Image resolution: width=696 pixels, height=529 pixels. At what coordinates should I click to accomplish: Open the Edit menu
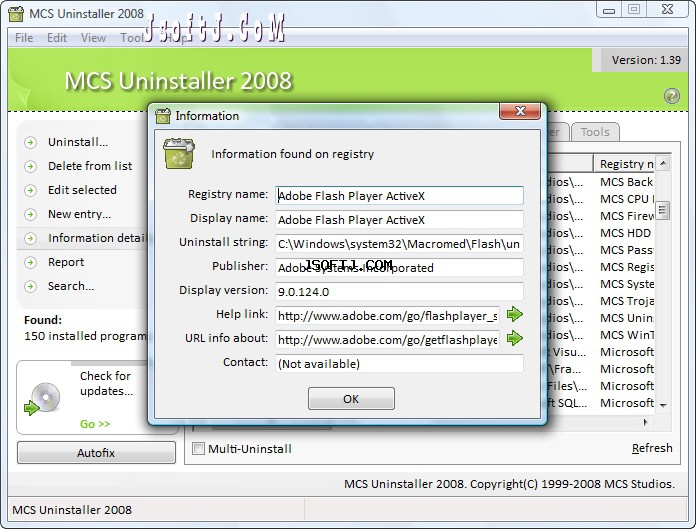[57, 38]
